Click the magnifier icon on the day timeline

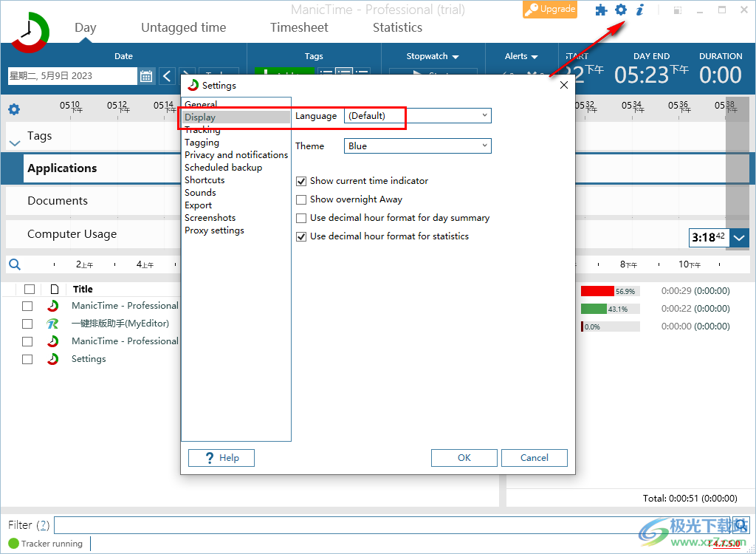click(15, 264)
